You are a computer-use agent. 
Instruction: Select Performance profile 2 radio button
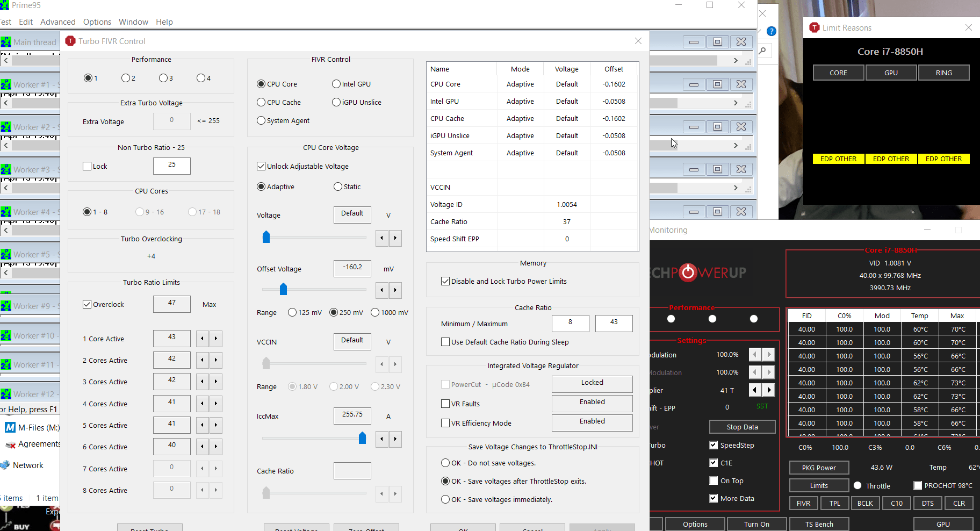(x=125, y=78)
